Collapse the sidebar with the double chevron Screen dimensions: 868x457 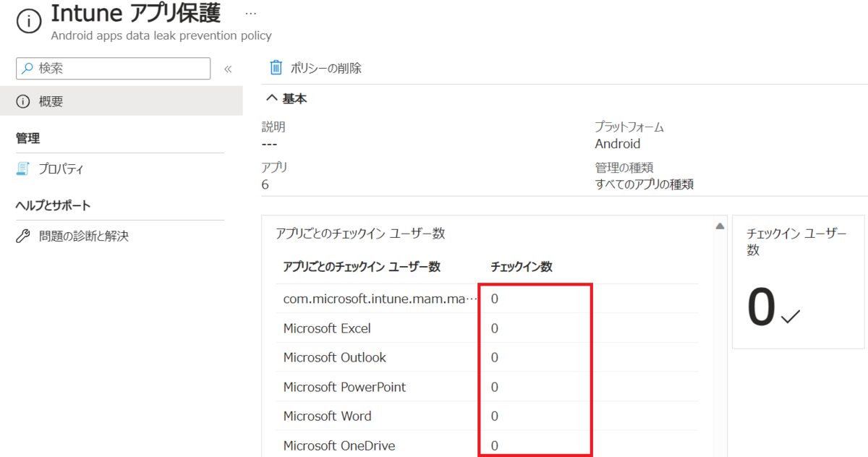coord(227,69)
